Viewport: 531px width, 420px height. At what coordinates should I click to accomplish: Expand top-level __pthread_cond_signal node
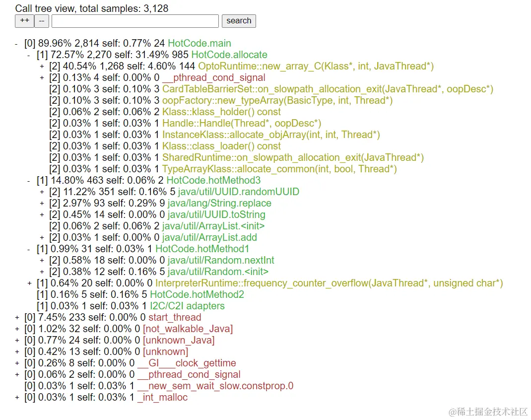click(16, 375)
